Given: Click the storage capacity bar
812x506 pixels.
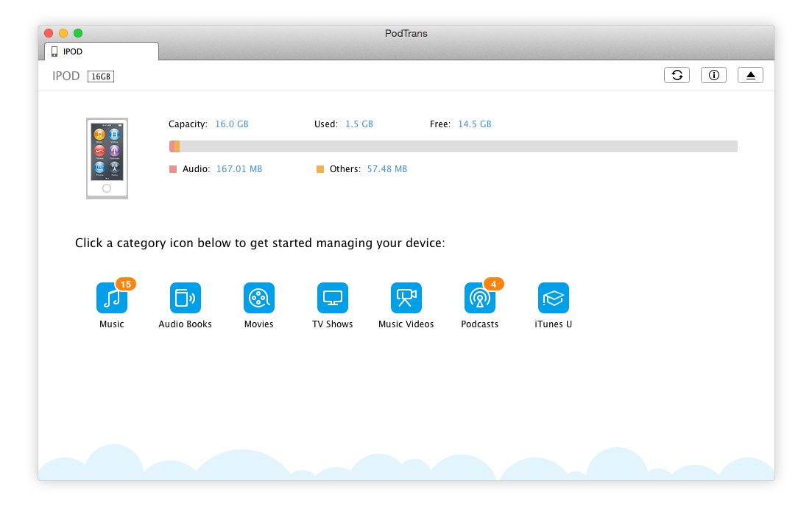Looking at the screenshot, I should 453,146.
